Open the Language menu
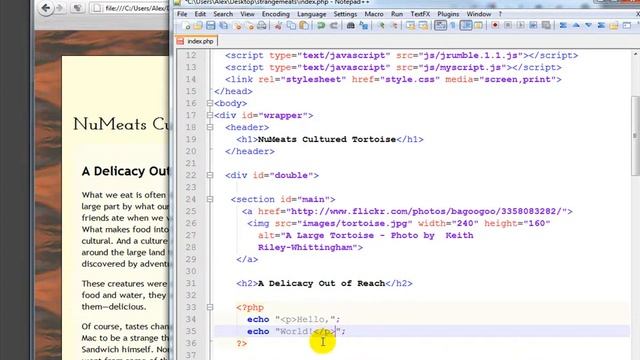This screenshot has width=640, height=360. point(311,14)
